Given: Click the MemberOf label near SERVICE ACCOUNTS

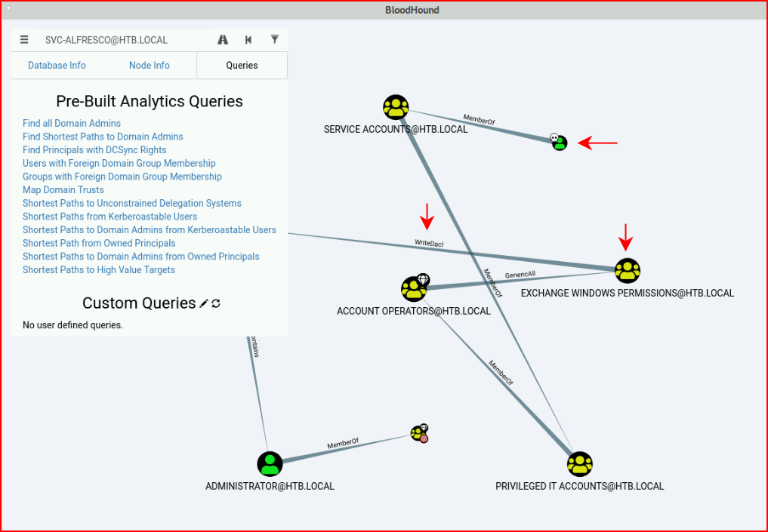Looking at the screenshot, I should coord(479,119).
